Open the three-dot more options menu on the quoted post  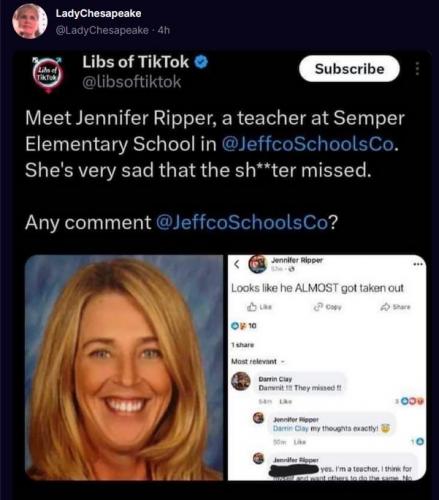click(417, 69)
